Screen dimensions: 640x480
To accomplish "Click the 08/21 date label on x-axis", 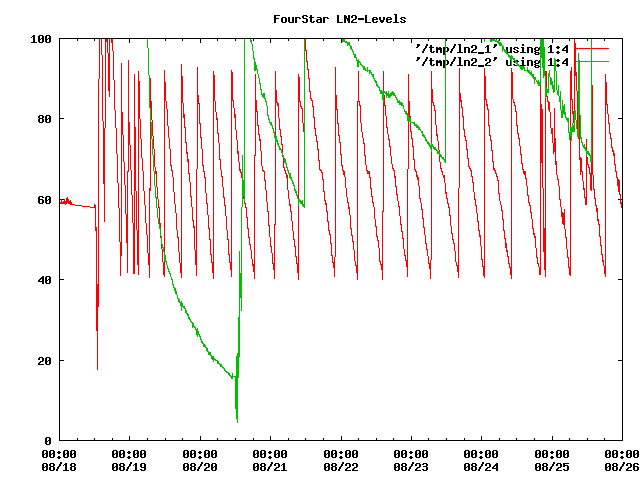I will click(270, 466).
